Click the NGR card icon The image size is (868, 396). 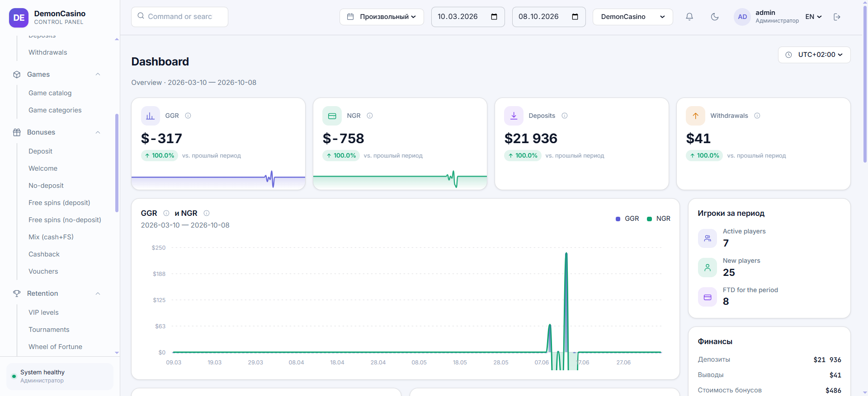pyautogui.click(x=332, y=116)
